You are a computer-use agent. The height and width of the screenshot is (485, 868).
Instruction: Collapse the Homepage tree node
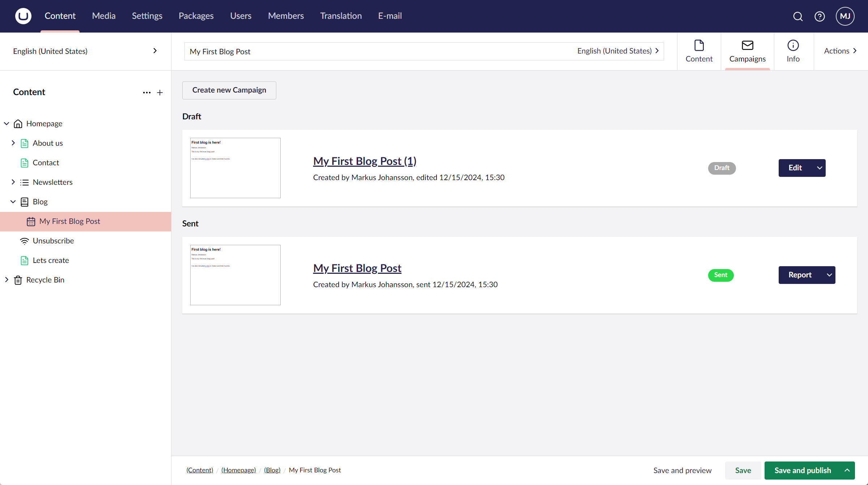click(x=6, y=123)
